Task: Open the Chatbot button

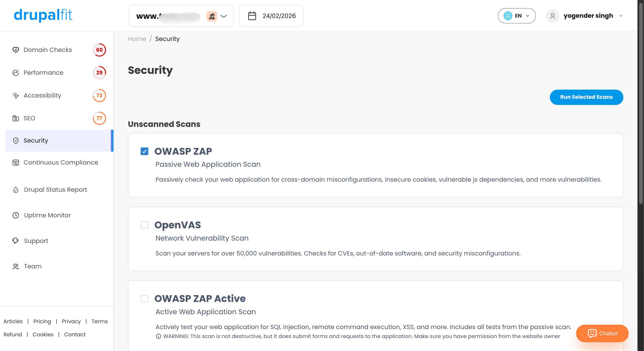Action: pos(602,333)
